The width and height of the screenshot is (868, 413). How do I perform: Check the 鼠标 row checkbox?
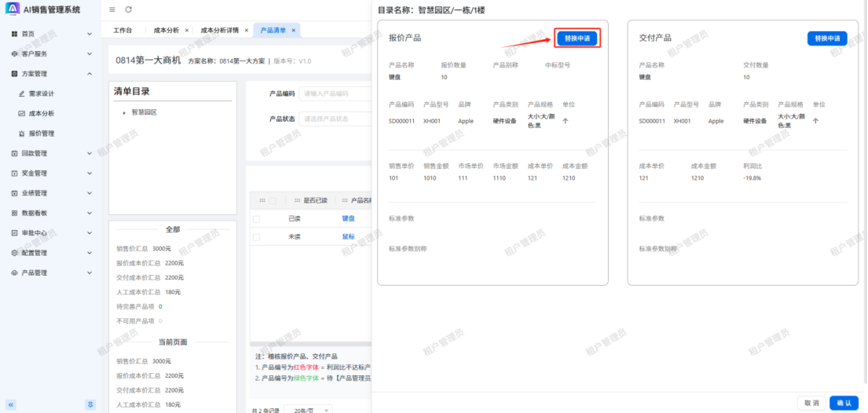tap(256, 236)
